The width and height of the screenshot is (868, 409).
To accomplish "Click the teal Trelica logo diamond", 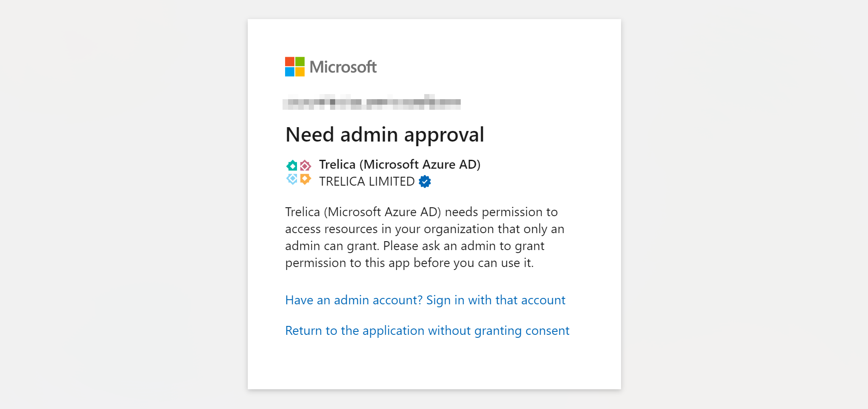I will 292,165.
